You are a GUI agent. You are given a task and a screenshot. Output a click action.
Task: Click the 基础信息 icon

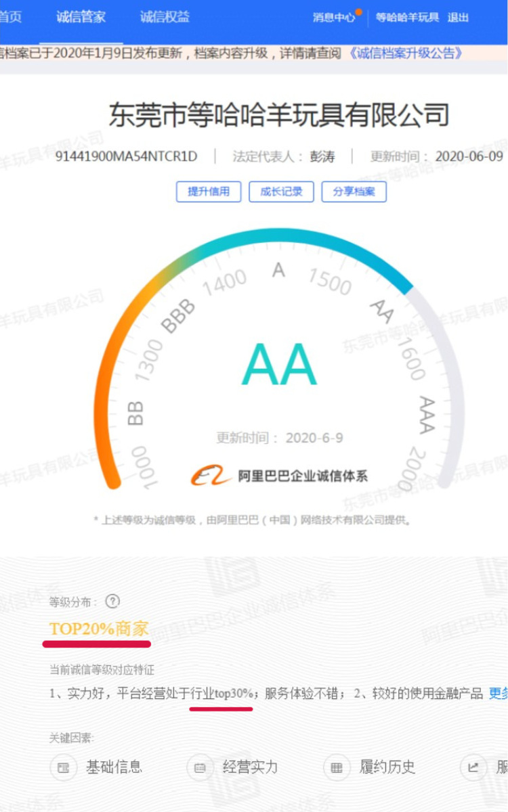coord(63,767)
